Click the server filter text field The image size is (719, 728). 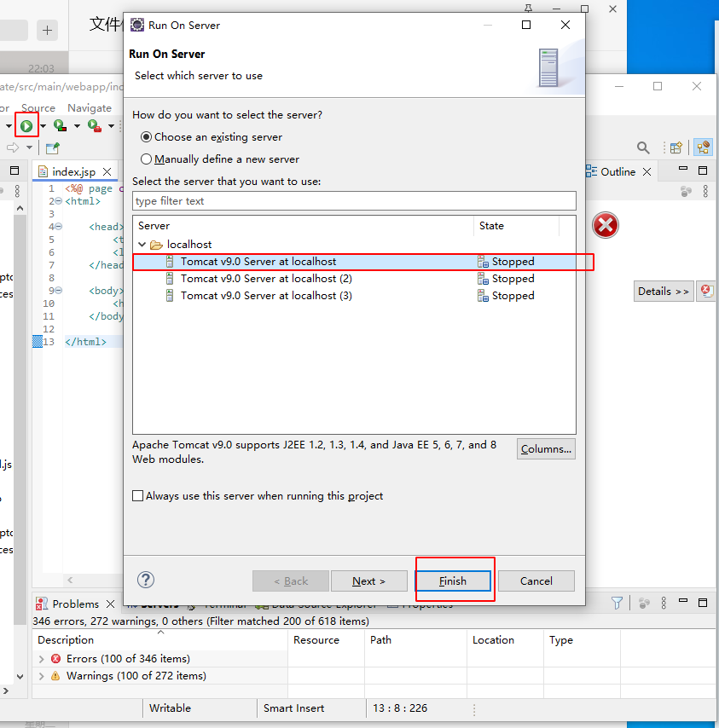click(354, 201)
